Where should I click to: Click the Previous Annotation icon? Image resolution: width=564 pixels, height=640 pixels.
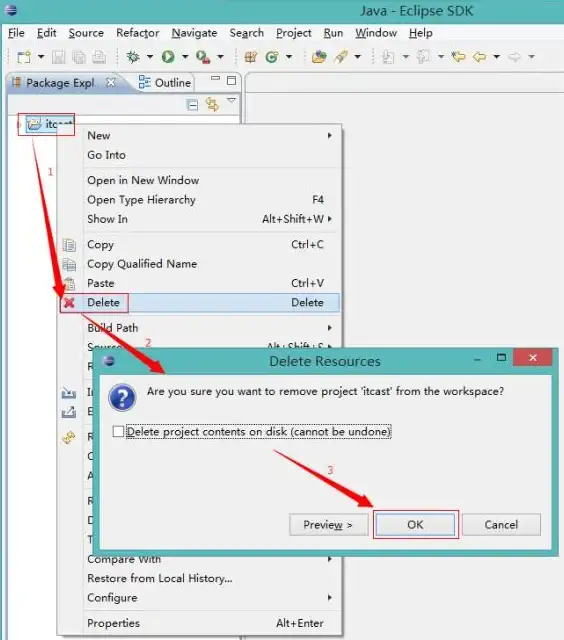[423, 57]
